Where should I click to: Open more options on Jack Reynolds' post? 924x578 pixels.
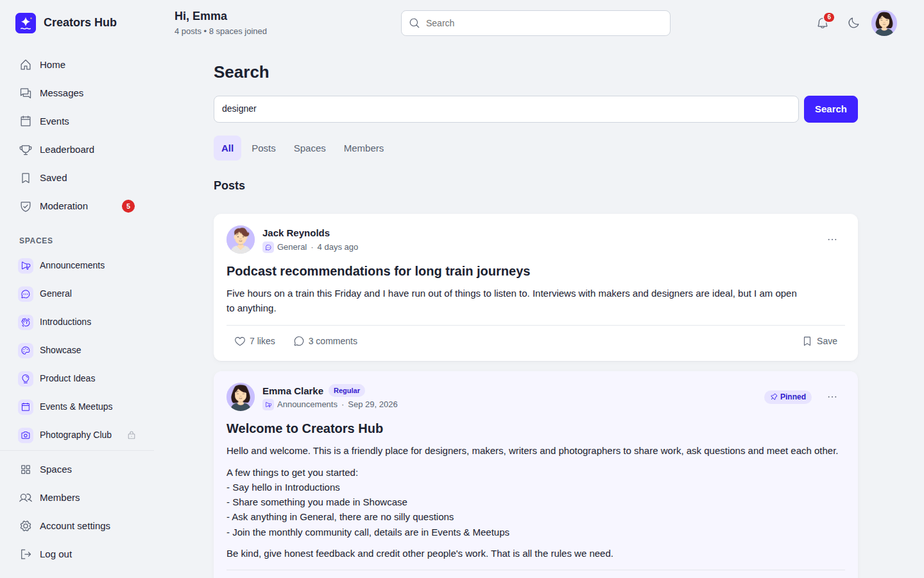(832, 240)
